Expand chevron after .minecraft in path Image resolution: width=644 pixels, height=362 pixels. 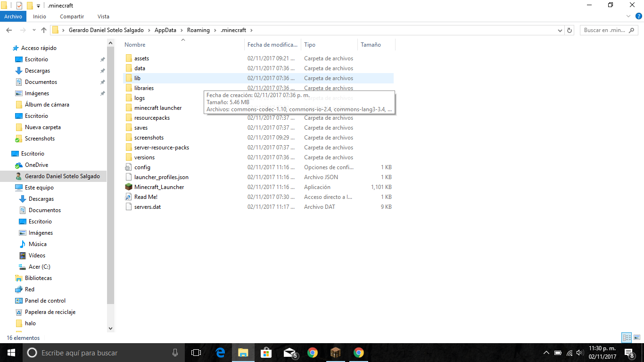[251, 30]
